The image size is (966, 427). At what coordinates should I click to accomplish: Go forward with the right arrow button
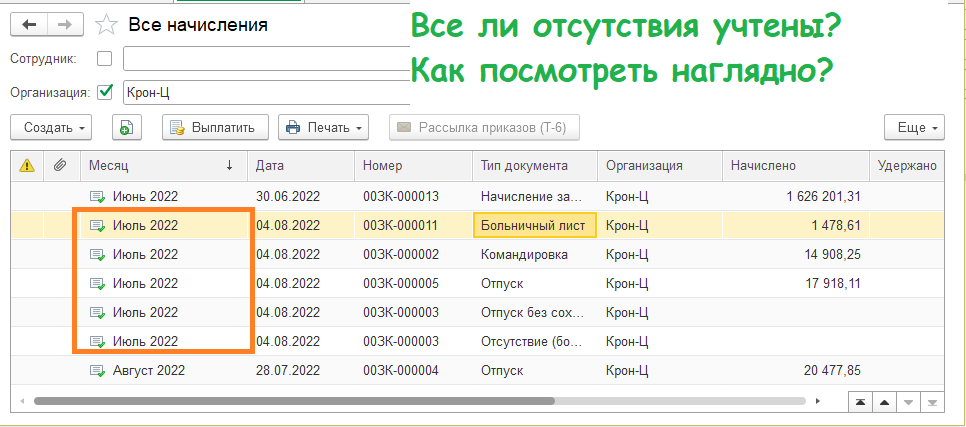click(65, 25)
